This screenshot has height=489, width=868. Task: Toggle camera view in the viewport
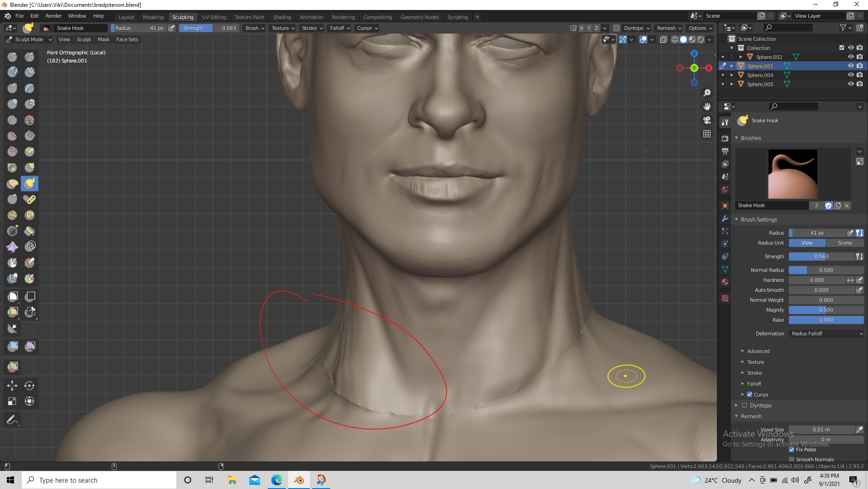[x=707, y=120]
